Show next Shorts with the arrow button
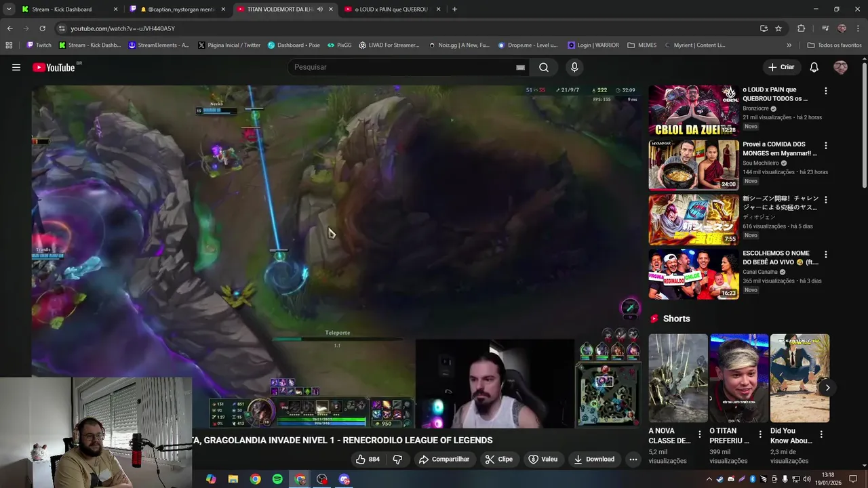This screenshot has height=488, width=868. pyautogui.click(x=827, y=388)
